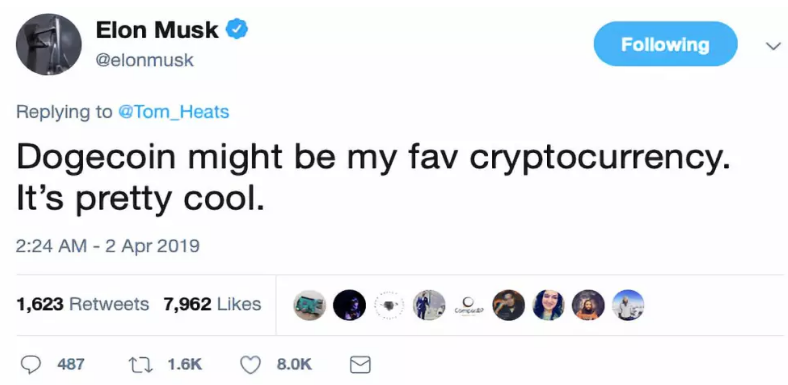788x385 pixels.
Task: Click the @elonmusk handle
Action: [145, 60]
